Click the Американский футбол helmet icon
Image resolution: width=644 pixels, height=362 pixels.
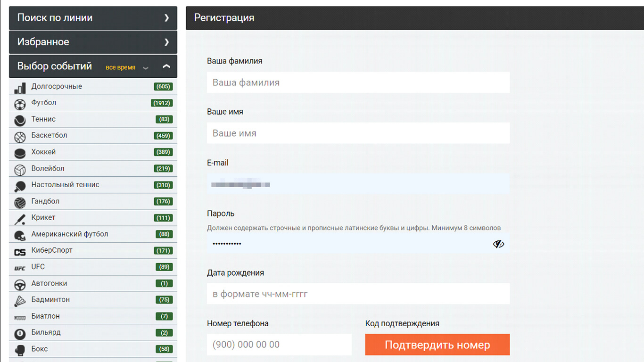point(20,236)
